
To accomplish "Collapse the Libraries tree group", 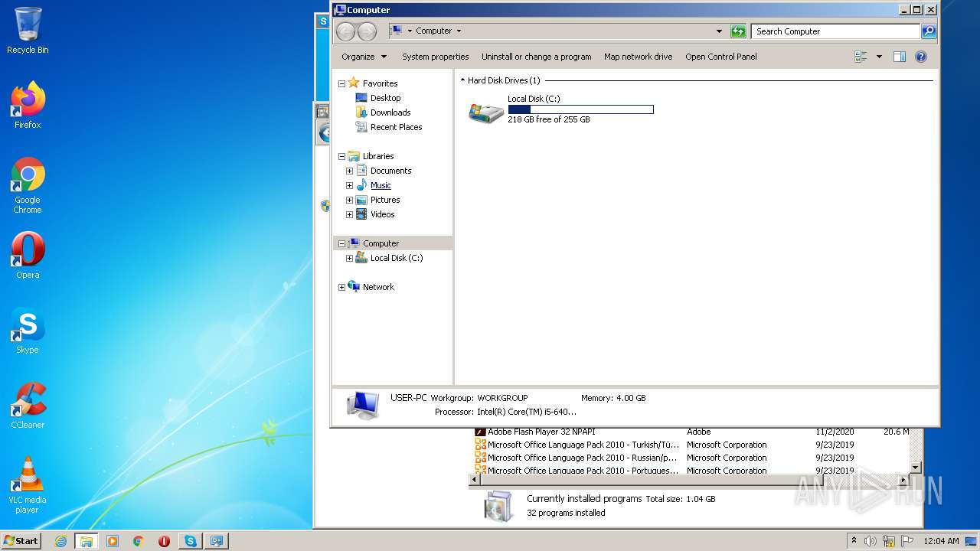I will click(341, 156).
